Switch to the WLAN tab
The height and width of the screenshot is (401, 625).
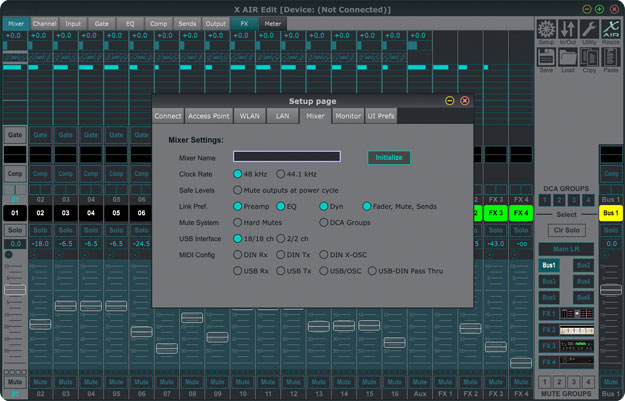click(x=250, y=116)
